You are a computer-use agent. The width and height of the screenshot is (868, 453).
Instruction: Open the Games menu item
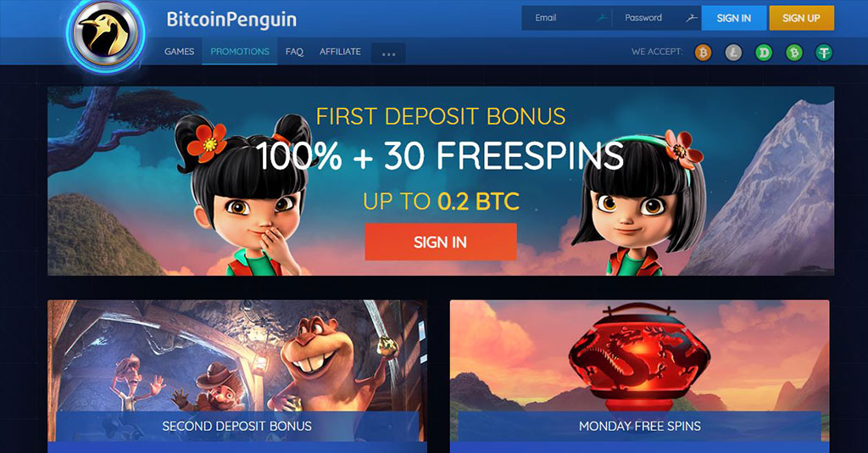click(180, 52)
